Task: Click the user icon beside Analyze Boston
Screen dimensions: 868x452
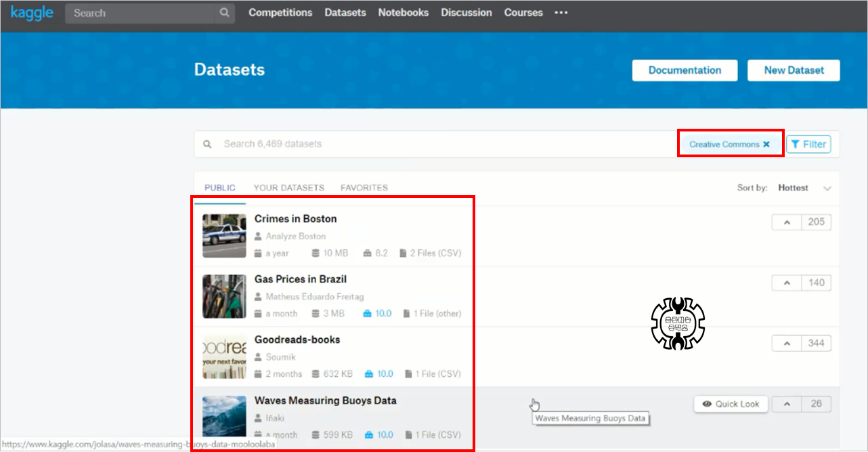Action: tap(258, 237)
